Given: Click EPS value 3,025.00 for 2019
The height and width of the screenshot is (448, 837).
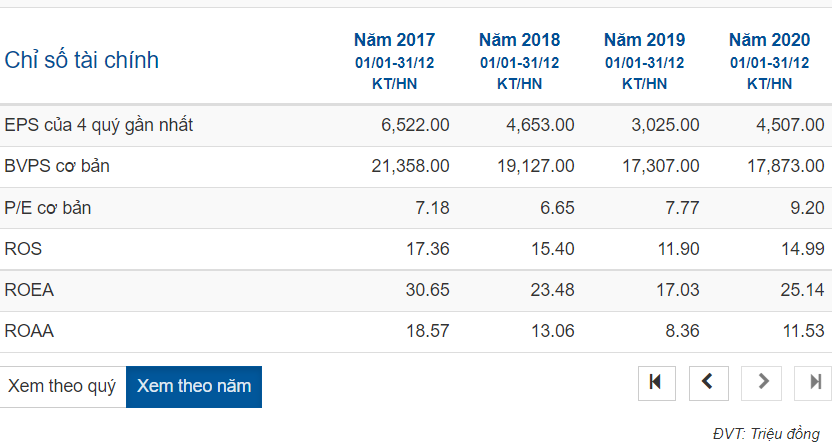Looking at the screenshot, I should point(665,125).
